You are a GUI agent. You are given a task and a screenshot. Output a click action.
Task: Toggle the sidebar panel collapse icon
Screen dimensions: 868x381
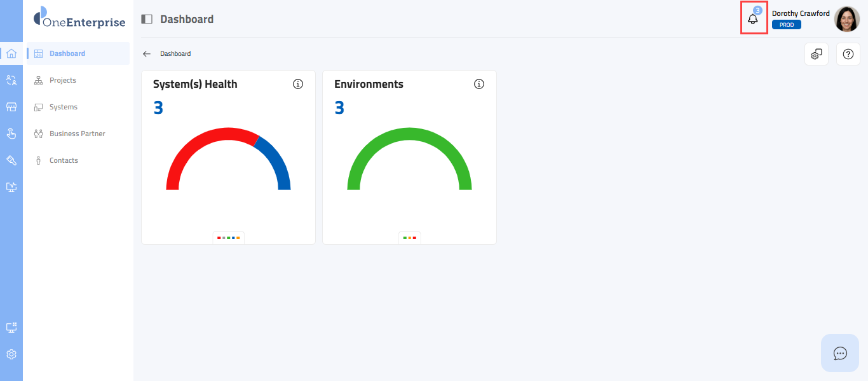tap(147, 19)
